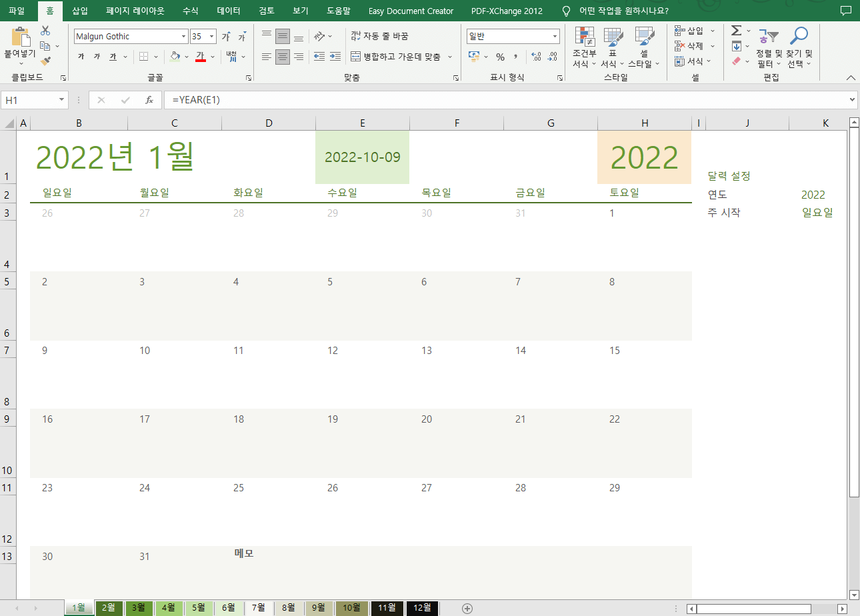
Task: Toggle bold formatting
Action: click(81, 57)
